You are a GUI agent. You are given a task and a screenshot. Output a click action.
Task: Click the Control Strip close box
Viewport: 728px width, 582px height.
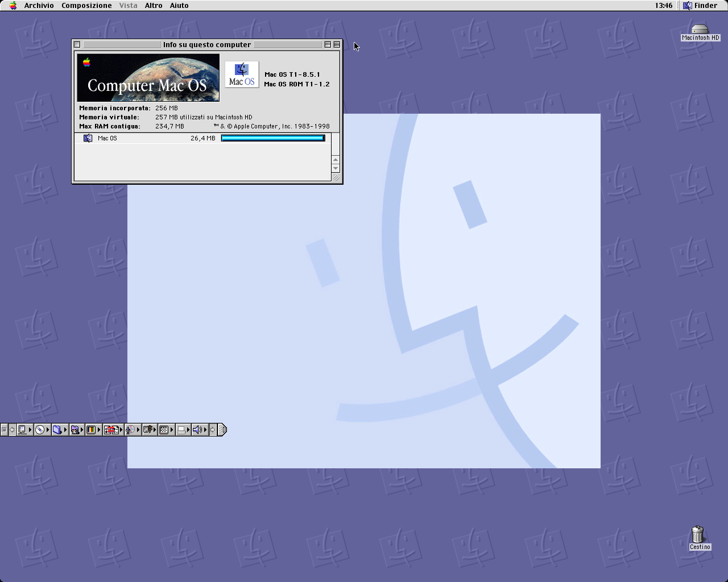coord(4,430)
